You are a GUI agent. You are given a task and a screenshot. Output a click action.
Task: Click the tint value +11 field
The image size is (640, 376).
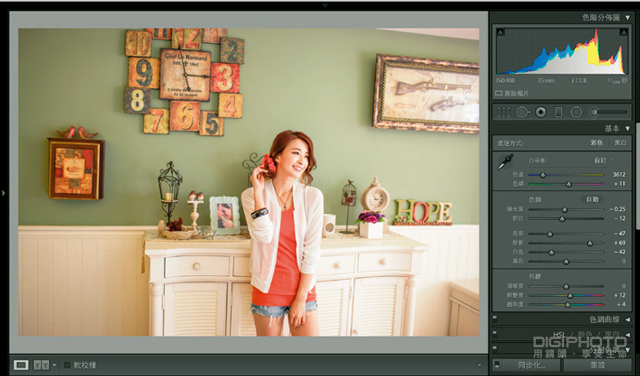coord(620,184)
